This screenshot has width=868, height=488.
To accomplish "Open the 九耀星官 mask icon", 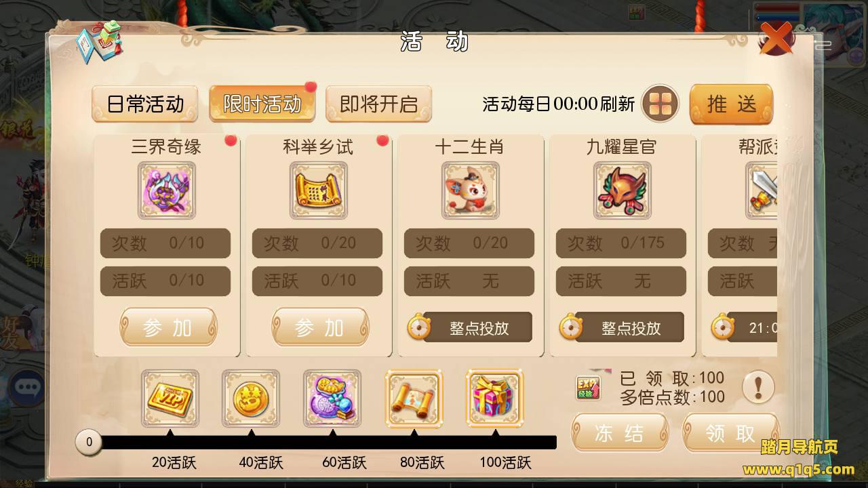I will coord(623,190).
